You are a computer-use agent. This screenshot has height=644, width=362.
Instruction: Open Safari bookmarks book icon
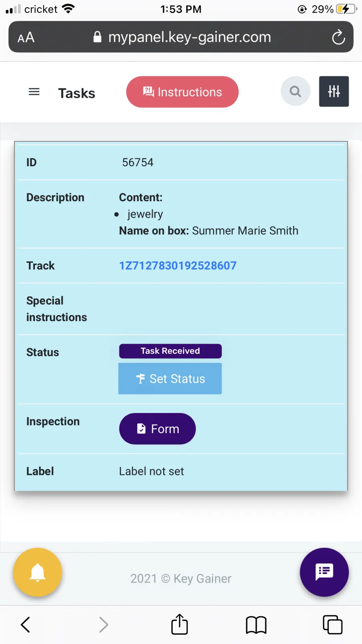click(256, 625)
